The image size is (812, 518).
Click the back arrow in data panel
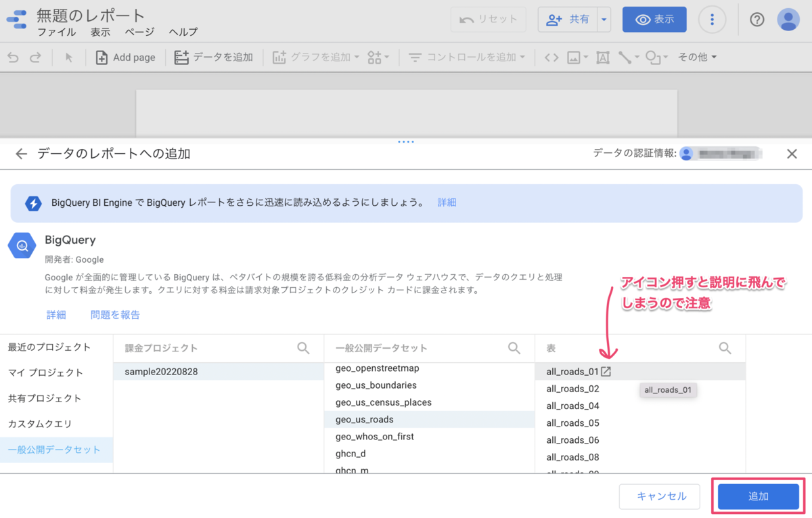(x=22, y=154)
